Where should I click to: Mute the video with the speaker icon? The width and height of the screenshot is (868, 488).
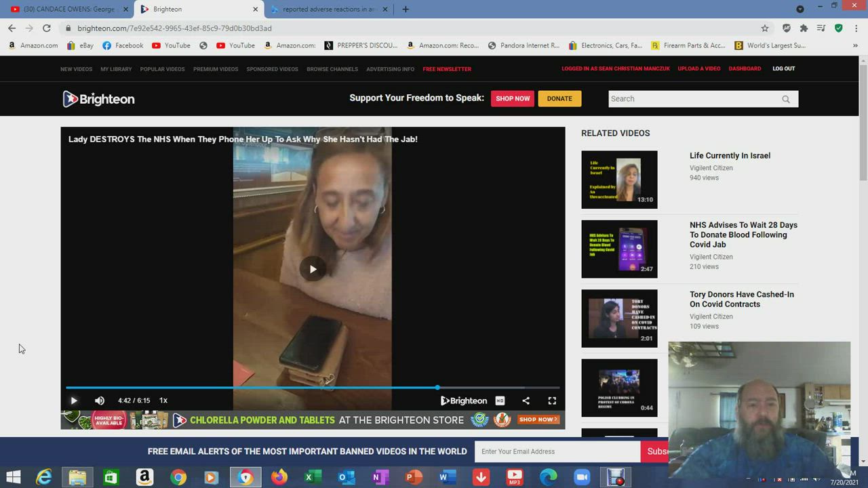coord(100,401)
